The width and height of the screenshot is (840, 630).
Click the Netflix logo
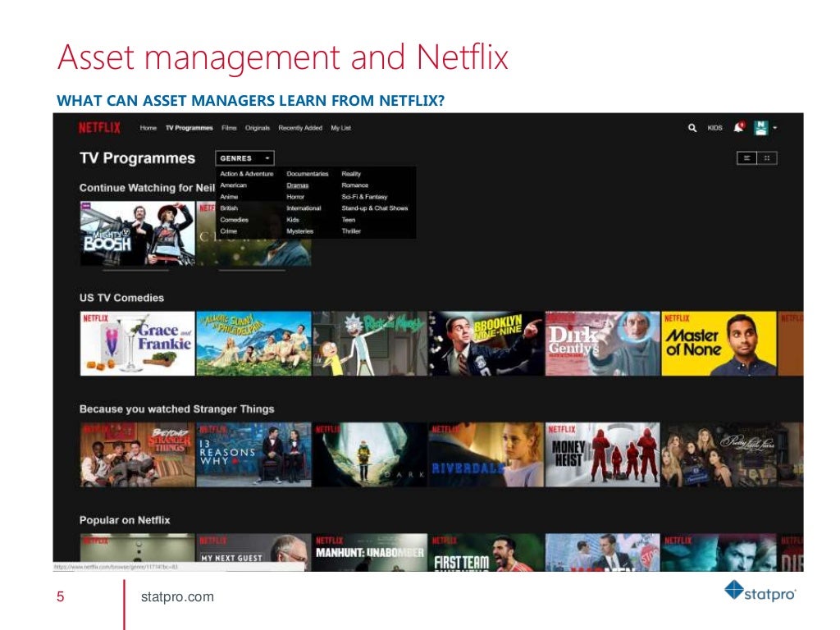99,127
